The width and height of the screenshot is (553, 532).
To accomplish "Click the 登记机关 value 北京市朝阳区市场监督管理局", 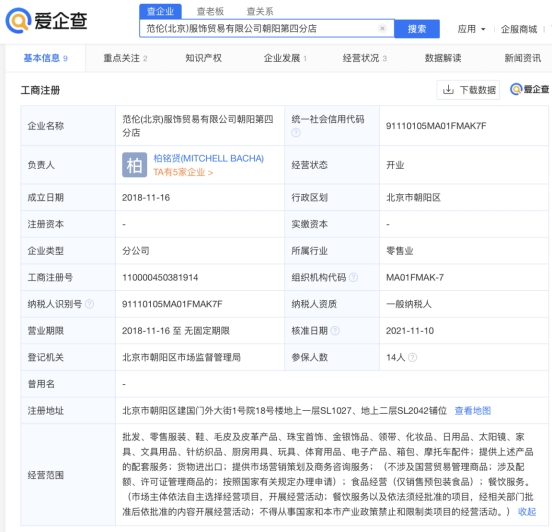I will click(181, 357).
